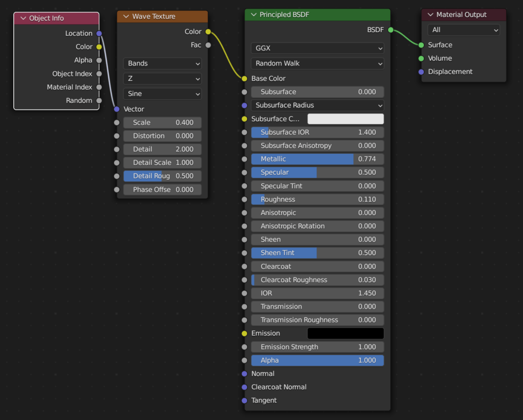Open the Subsurface Color picker
Viewport: 523px width, 420px height.
(345, 119)
